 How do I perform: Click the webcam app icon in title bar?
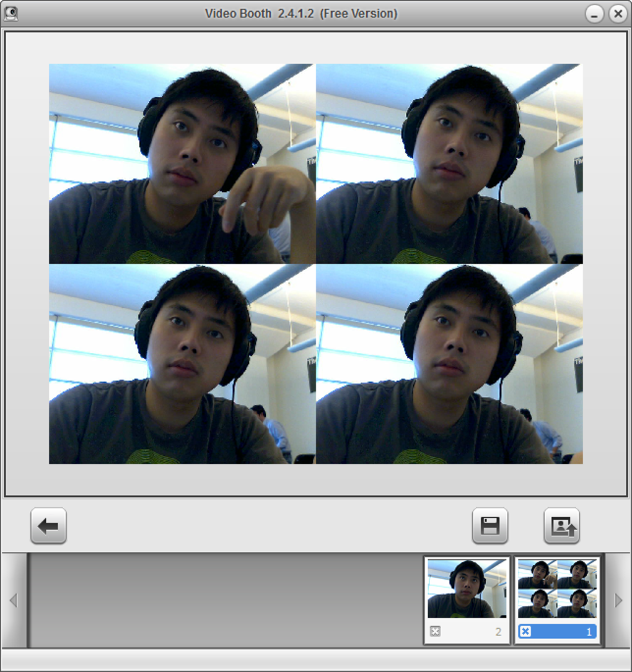(11, 13)
